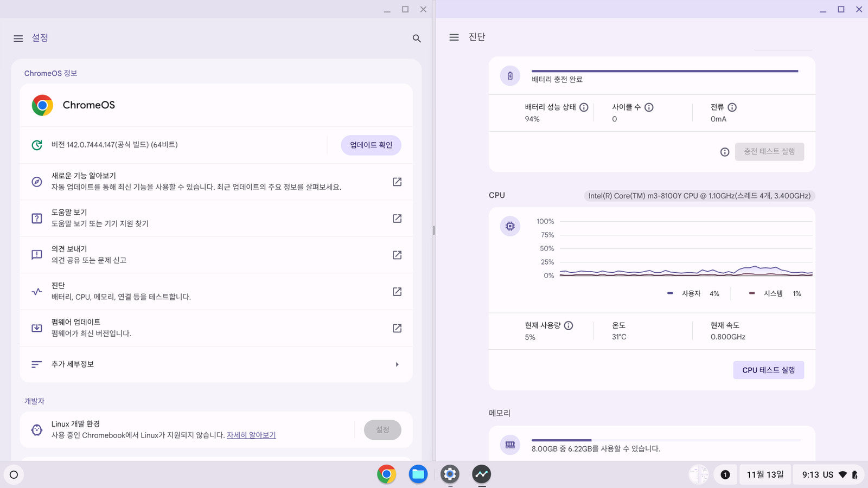The width and height of the screenshot is (868, 488).
Task: Click info icon next to 현재 사용량
Action: [x=569, y=325]
